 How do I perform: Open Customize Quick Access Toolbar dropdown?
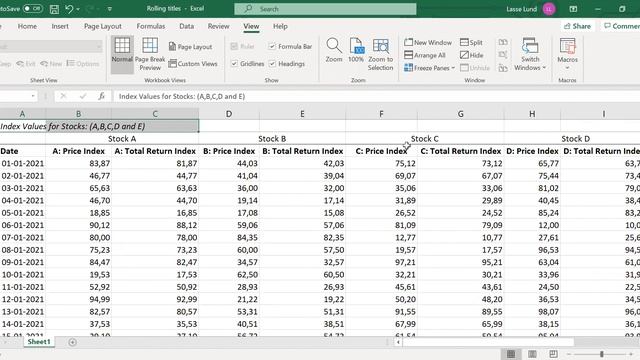click(110, 9)
